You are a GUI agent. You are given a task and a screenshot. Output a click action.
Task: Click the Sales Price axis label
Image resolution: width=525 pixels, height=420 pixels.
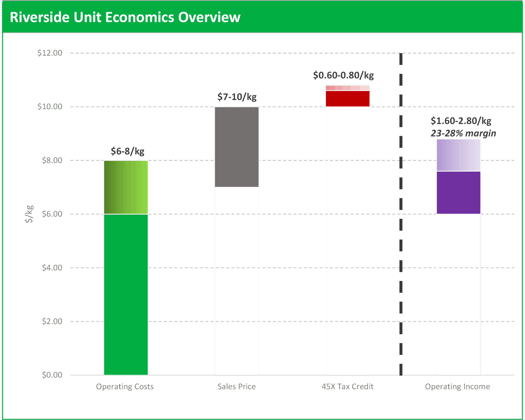click(x=236, y=386)
